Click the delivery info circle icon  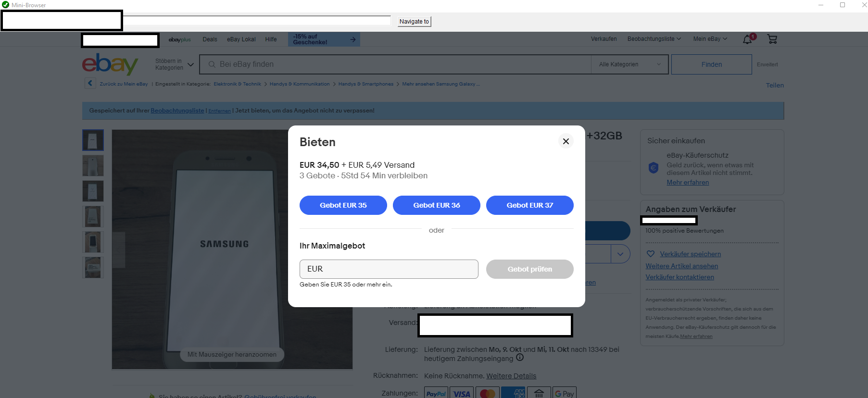point(520,358)
